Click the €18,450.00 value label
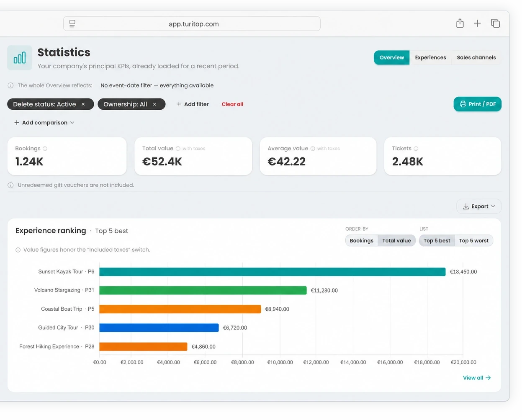Screen dimensions: 522x420 463,272
